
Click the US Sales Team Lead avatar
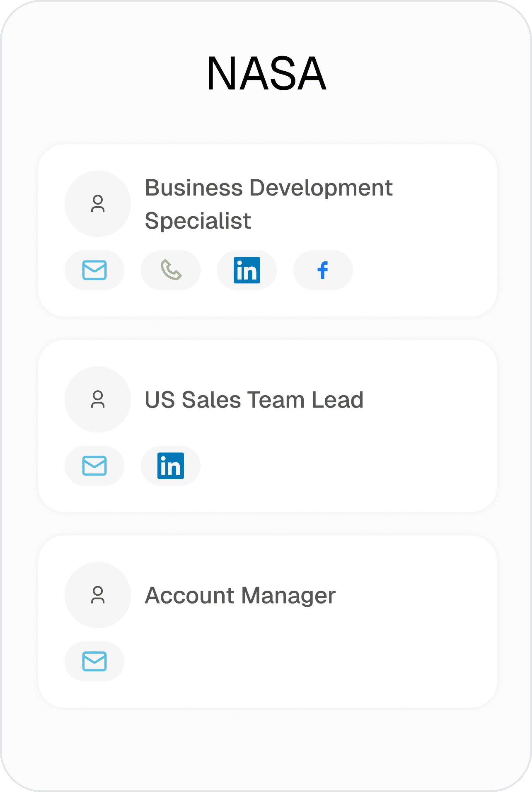(98, 399)
